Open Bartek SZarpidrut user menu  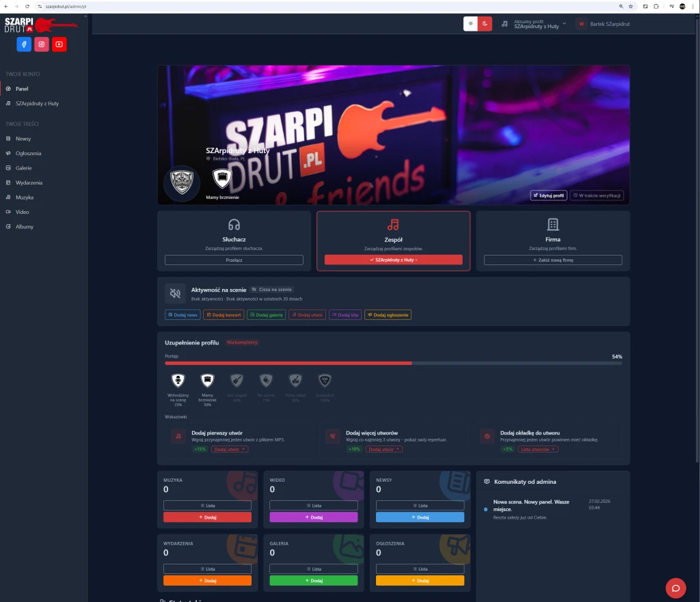click(x=602, y=24)
